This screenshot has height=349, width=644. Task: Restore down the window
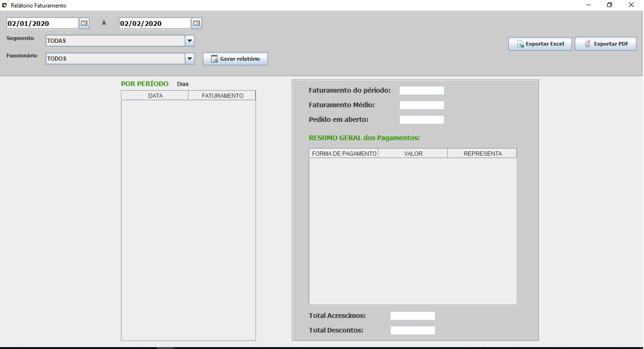point(610,5)
